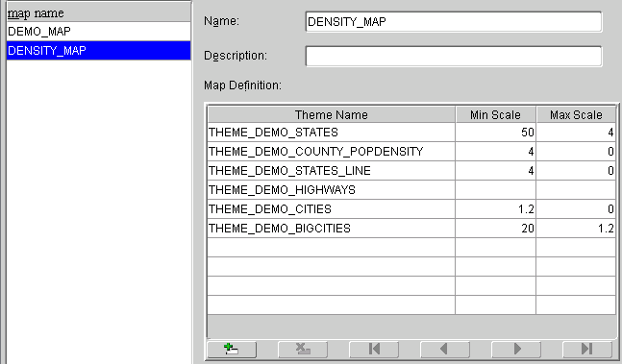Select DENSITY_MAP in the map list
Viewport: 622px width, 364px height.
pos(98,51)
